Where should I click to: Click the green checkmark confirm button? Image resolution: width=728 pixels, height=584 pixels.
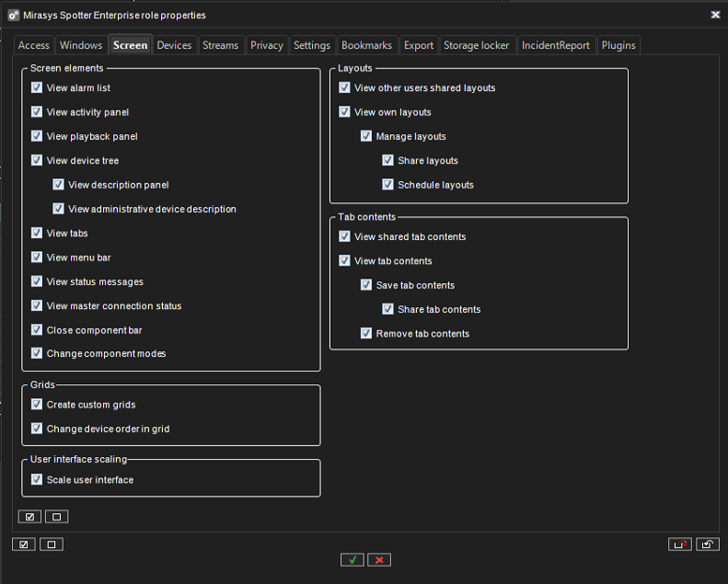pos(352,559)
